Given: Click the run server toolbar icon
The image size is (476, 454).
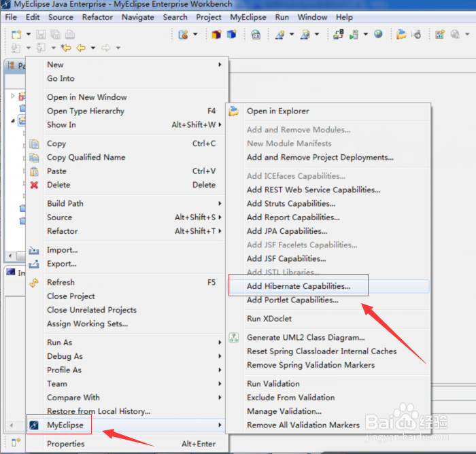Looking at the screenshot, I should pos(354,34).
